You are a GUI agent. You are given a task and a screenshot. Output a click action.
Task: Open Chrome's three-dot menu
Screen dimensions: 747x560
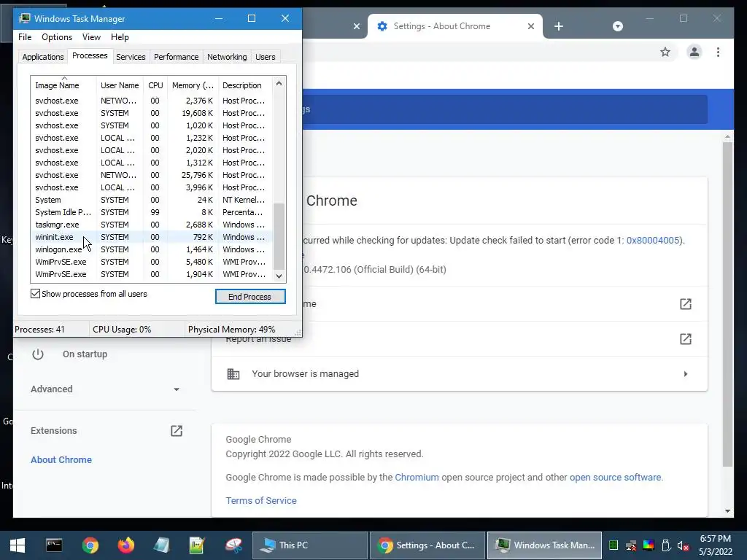(718, 52)
